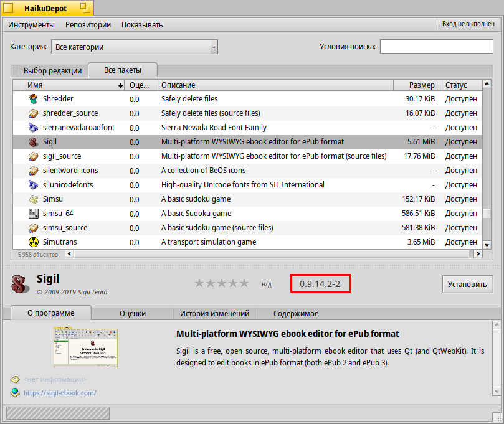Click the simsu_source package icon
Viewport: 504px width, 424px height.
pyautogui.click(x=33, y=228)
